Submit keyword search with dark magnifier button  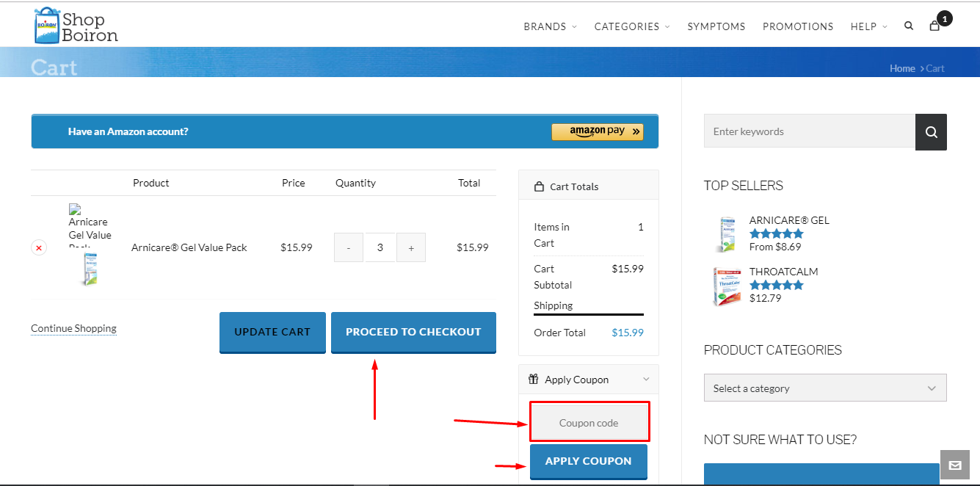pyautogui.click(x=931, y=132)
